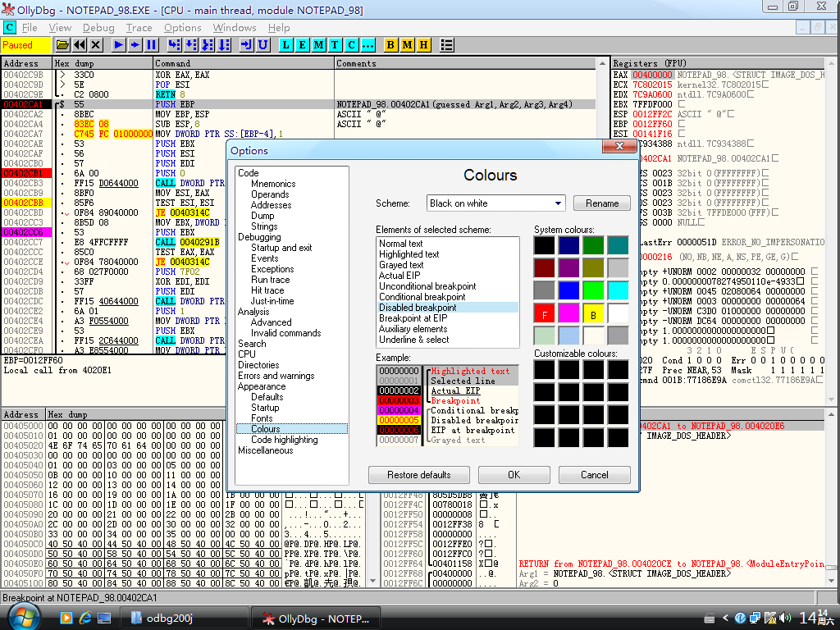Image resolution: width=840 pixels, height=630 pixels.
Task: Open Log window with cyan L button
Action: point(285,44)
